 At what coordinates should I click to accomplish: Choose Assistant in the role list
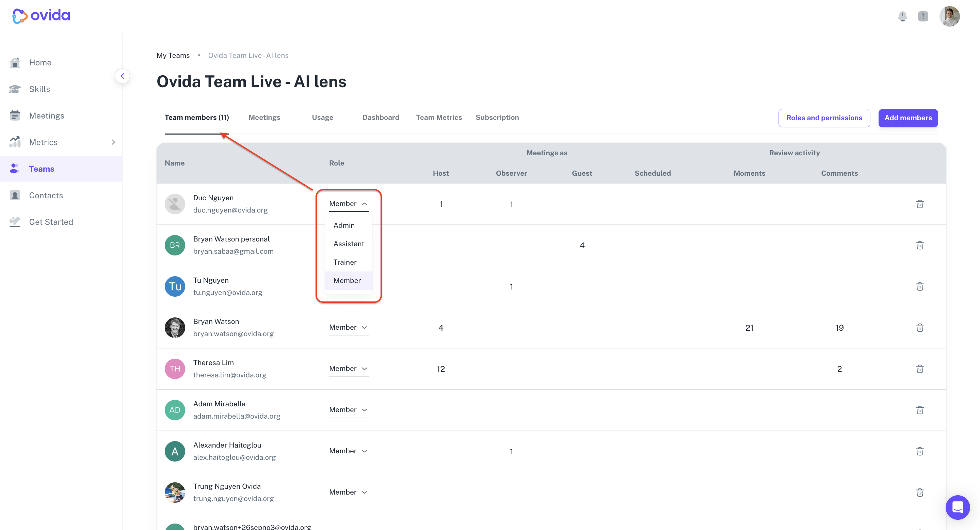coord(349,244)
